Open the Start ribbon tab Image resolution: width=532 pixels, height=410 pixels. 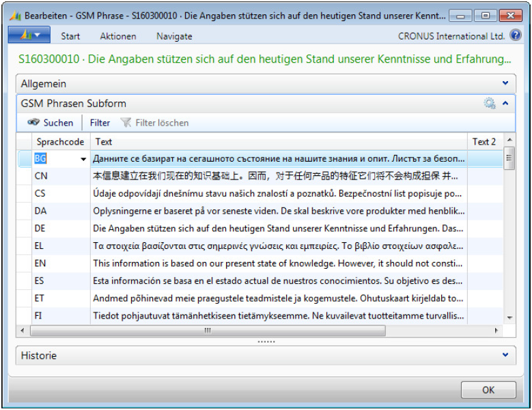(70, 36)
